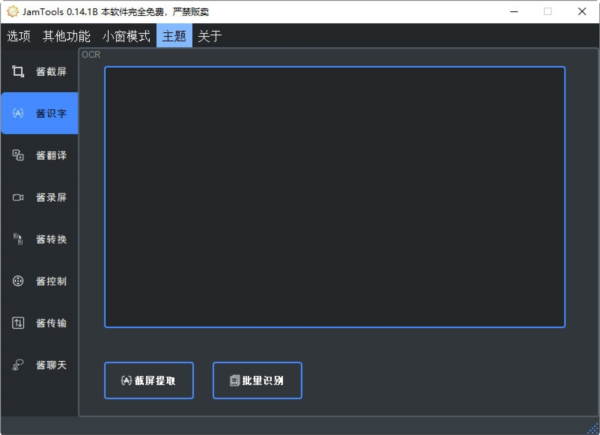Click the OCR panel title label
Screen dimensions: 600x435
tap(91, 55)
